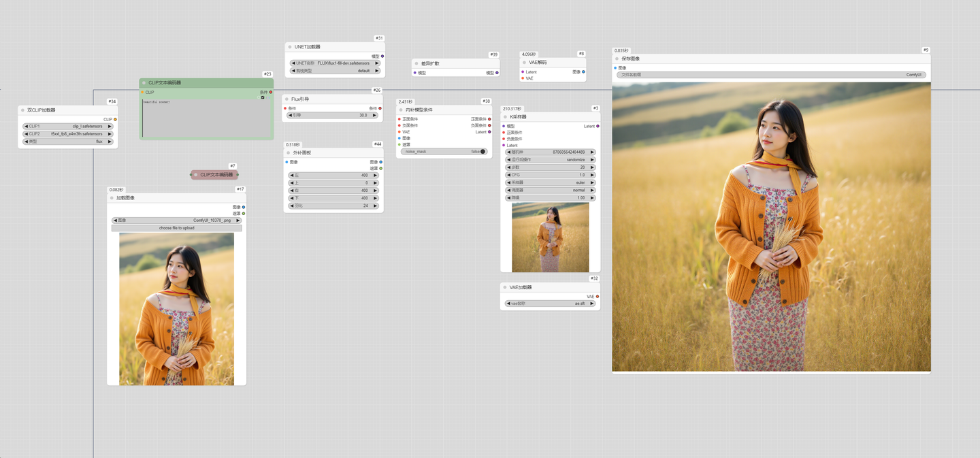Click the 遮罩 output port on 外补画板
Screen dimensions: 980x458
pyautogui.click(x=380, y=168)
